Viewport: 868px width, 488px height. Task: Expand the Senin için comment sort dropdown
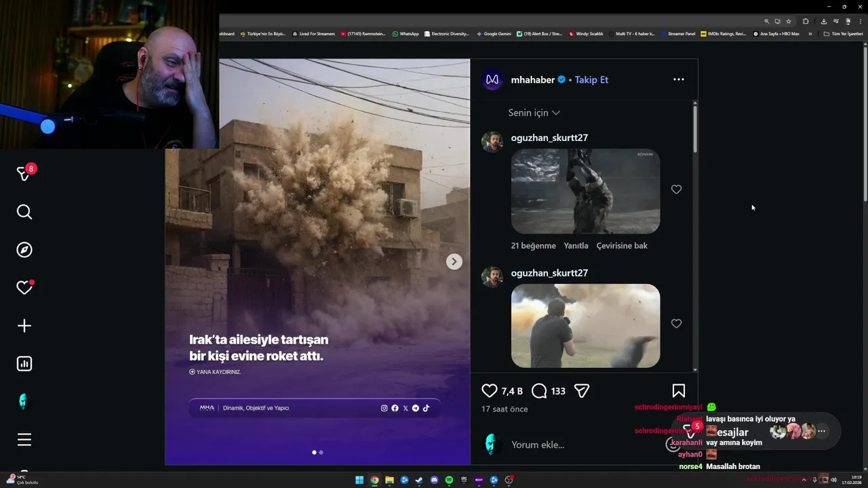(x=534, y=113)
